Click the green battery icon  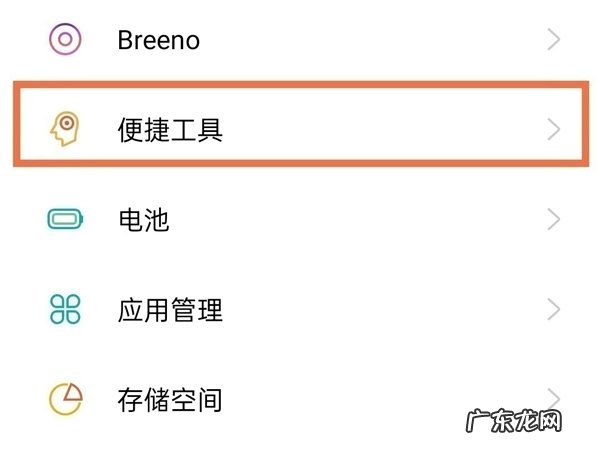click(65, 220)
